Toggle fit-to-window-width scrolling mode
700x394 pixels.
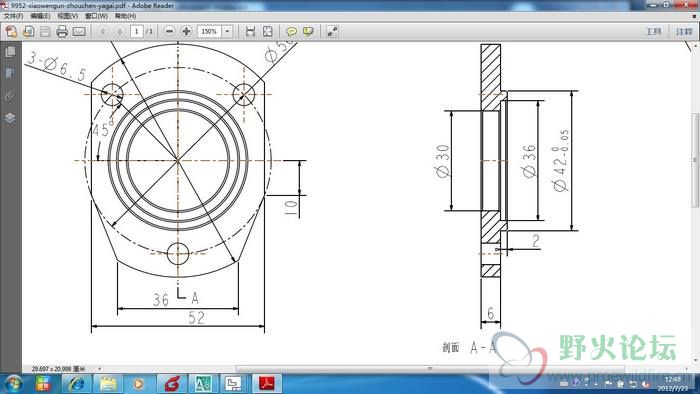click(250, 31)
